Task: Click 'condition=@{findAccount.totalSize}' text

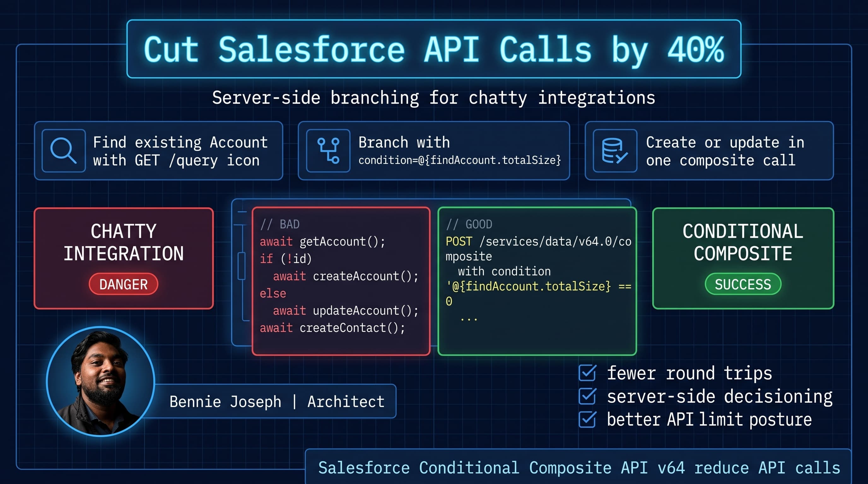Action: pyautogui.click(x=460, y=160)
